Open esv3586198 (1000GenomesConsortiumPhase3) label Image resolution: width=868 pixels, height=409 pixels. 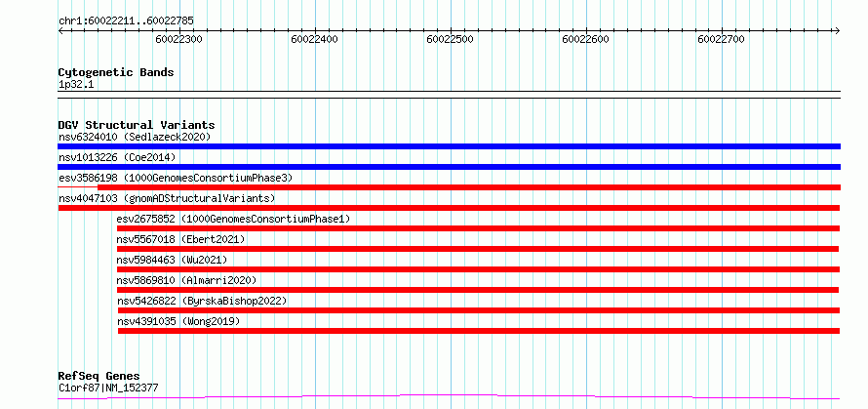click(x=176, y=178)
